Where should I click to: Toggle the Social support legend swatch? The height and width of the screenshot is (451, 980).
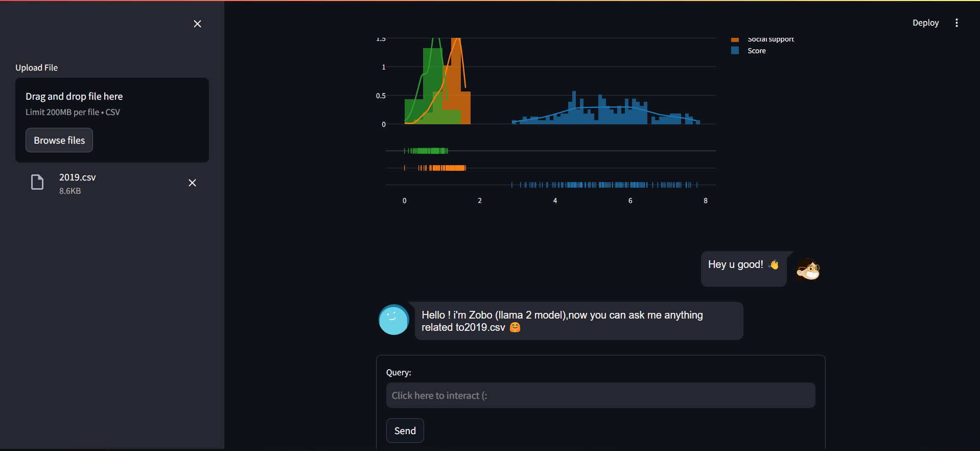coord(735,39)
